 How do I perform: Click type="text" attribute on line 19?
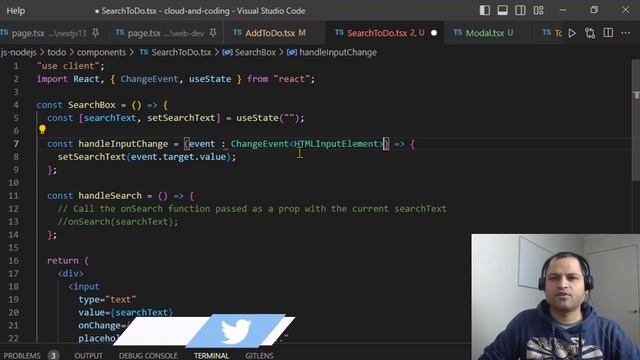(x=107, y=300)
